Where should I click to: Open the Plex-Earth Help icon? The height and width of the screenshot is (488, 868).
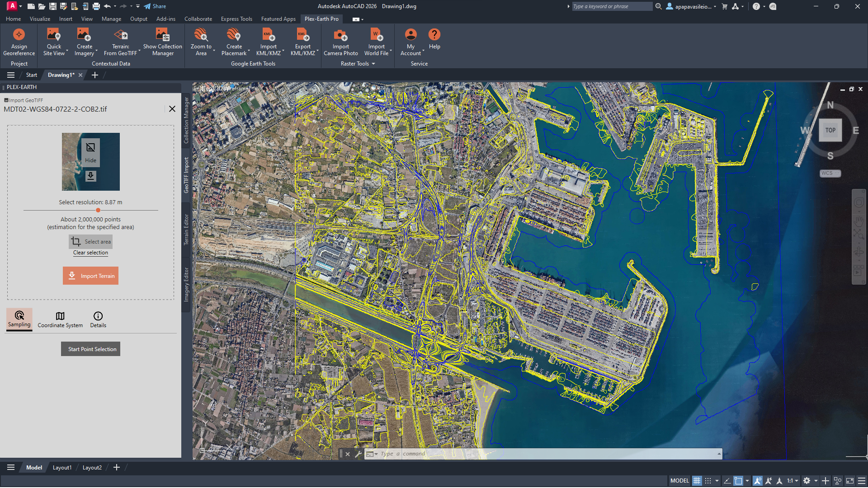click(x=434, y=35)
